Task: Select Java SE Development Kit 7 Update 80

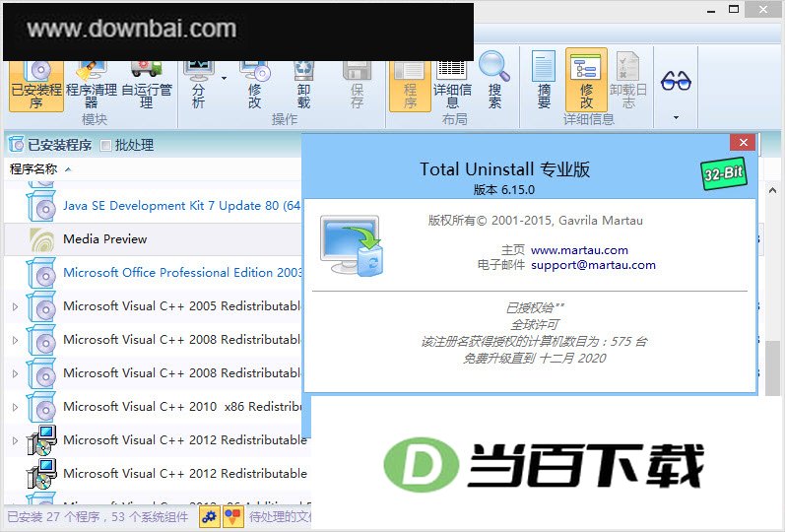Action: pos(182,205)
